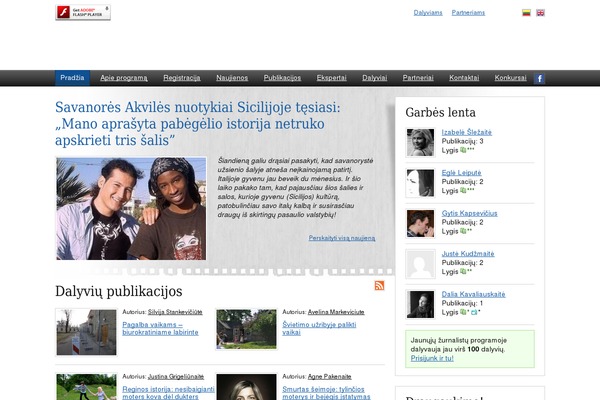Click blue camera badge for Dalia Kavaliauskaitė
600x400 pixels.
point(474,312)
